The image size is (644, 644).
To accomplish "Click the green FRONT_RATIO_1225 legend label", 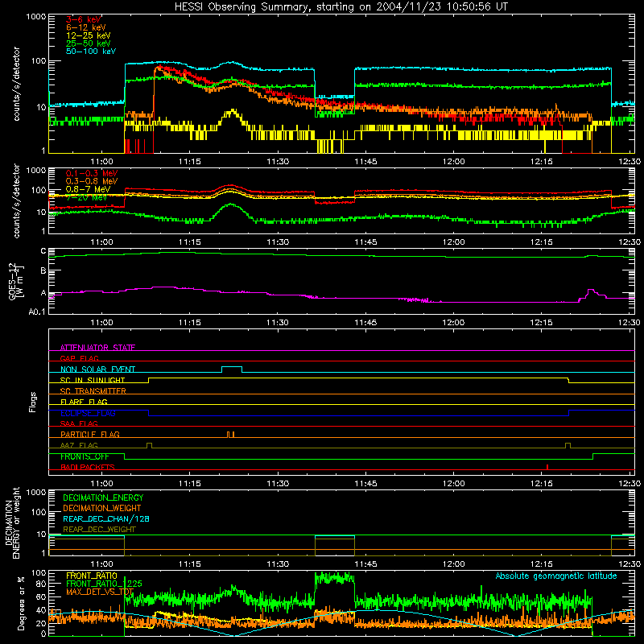I will pyautogui.click(x=104, y=584).
